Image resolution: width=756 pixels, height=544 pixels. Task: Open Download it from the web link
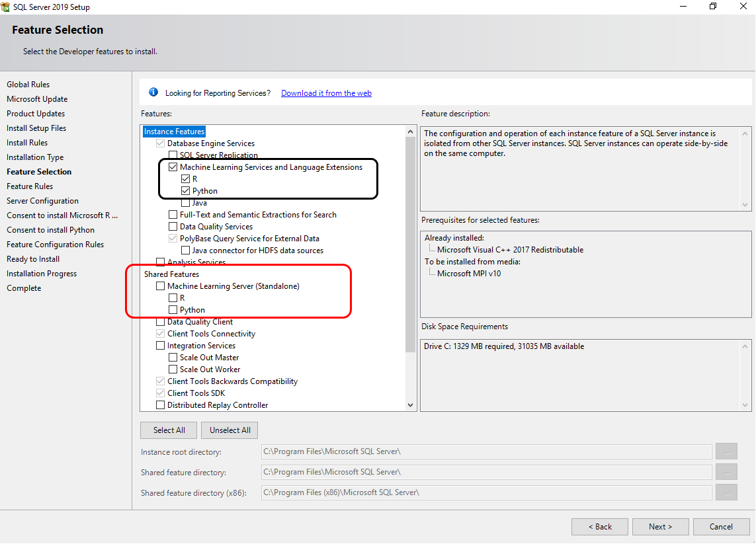[327, 93]
